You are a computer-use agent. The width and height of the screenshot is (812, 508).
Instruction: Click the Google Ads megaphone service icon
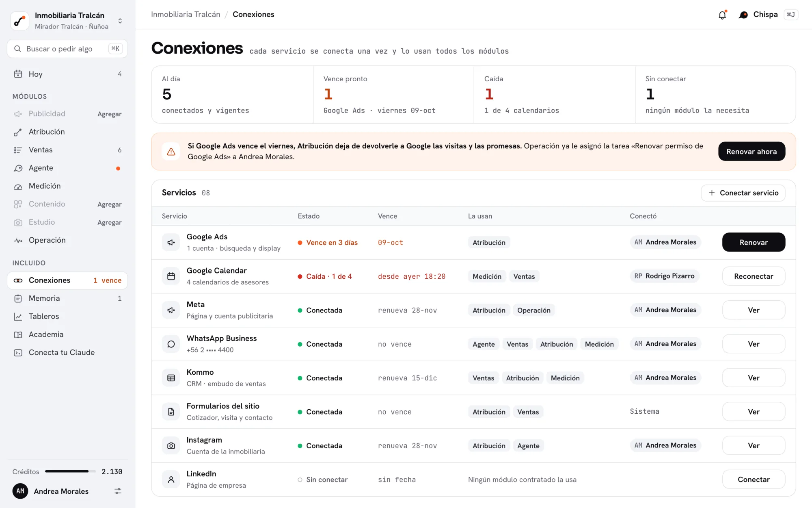[171, 243]
